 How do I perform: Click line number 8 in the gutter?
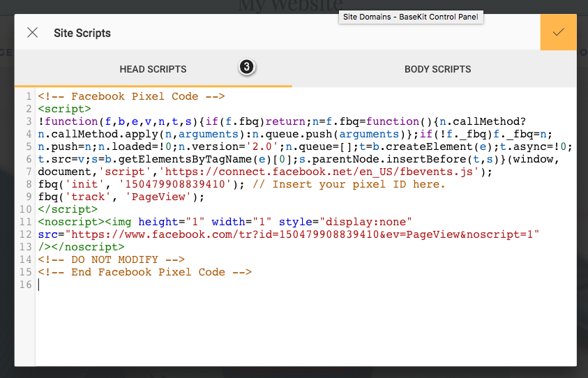29,185
